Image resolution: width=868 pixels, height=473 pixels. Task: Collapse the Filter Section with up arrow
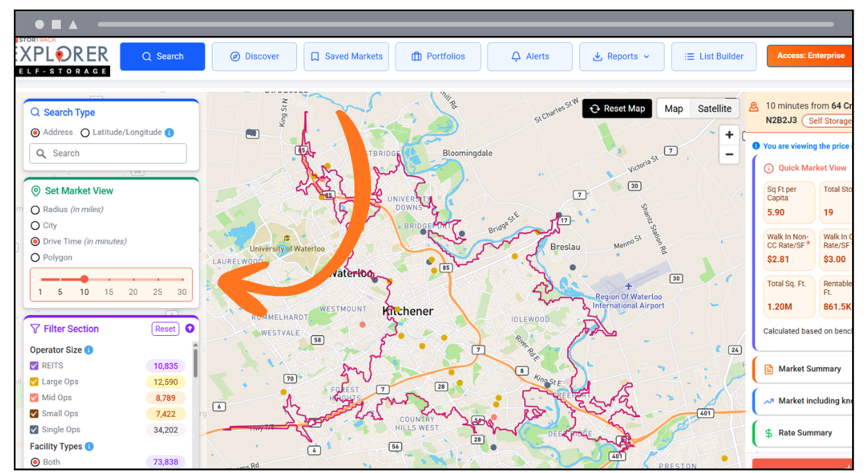[x=190, y=329]
